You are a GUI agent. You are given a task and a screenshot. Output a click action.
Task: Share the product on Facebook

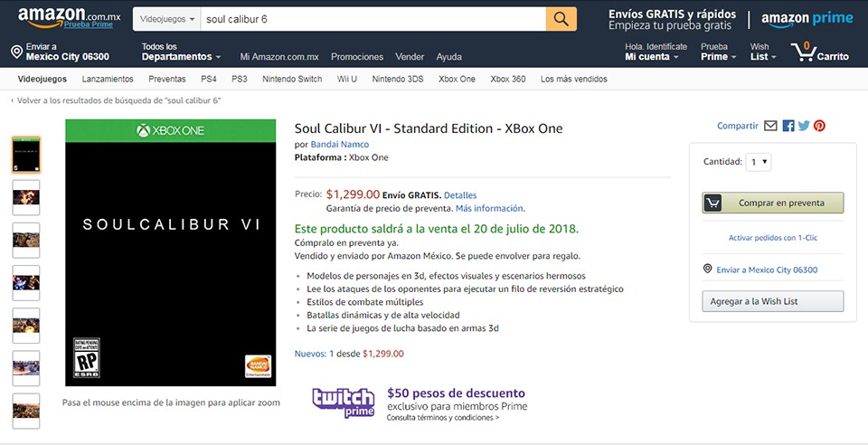pos(788,126)
